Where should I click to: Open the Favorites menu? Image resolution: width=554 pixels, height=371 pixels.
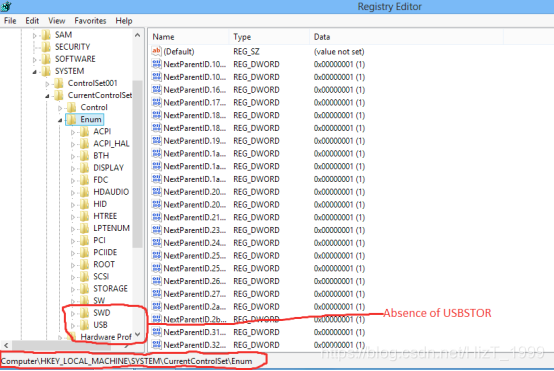point(90,21)
